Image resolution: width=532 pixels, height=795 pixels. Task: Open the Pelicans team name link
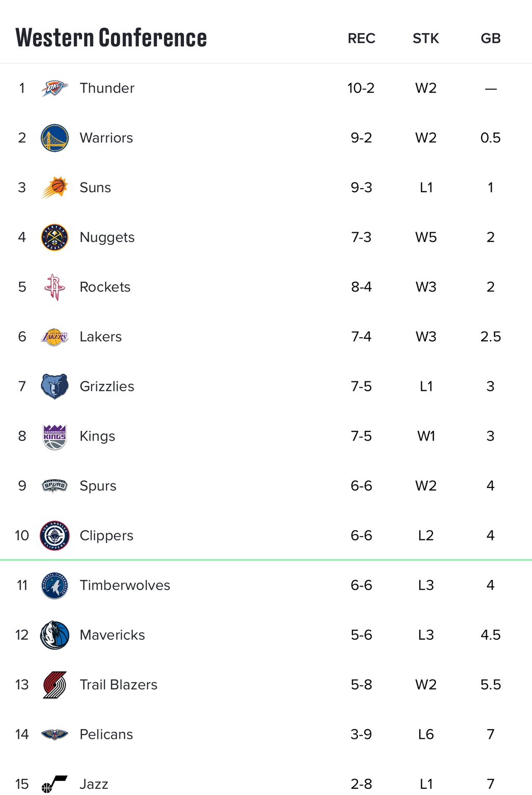[106, 734]
